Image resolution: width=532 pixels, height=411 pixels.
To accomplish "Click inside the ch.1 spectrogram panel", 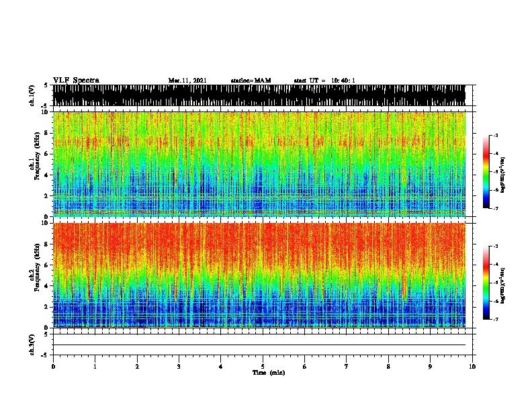I will tap(259, 164).
